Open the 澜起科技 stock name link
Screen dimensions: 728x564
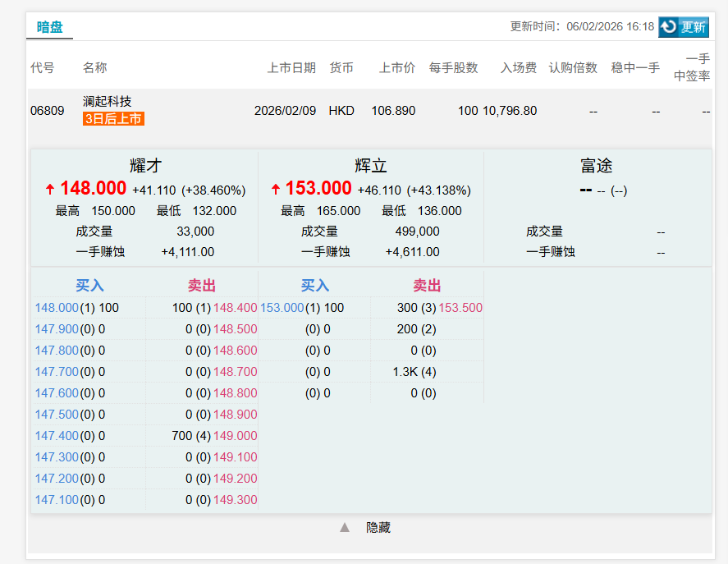point(107,101)
